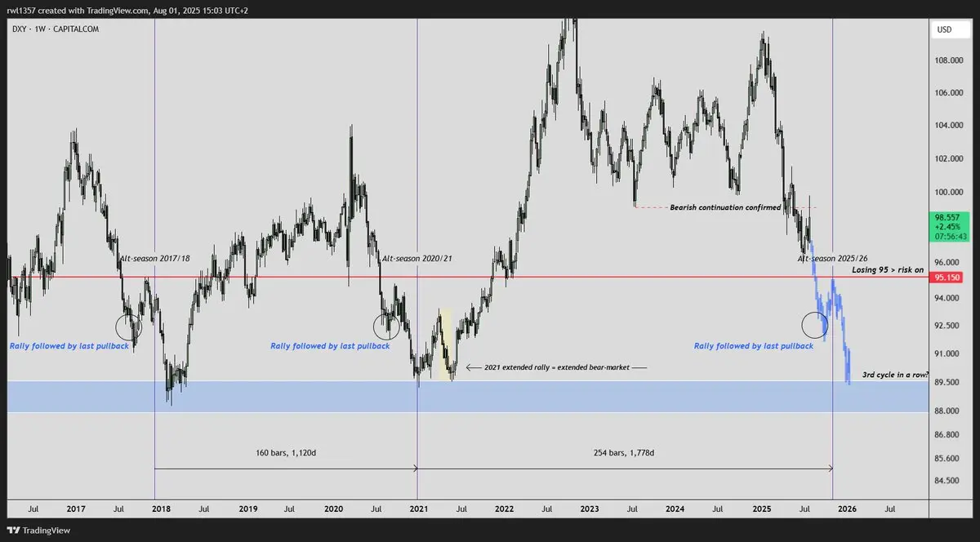Click the 3rd cycle in a row? note

pyautogui.click(x=895, y=375)
